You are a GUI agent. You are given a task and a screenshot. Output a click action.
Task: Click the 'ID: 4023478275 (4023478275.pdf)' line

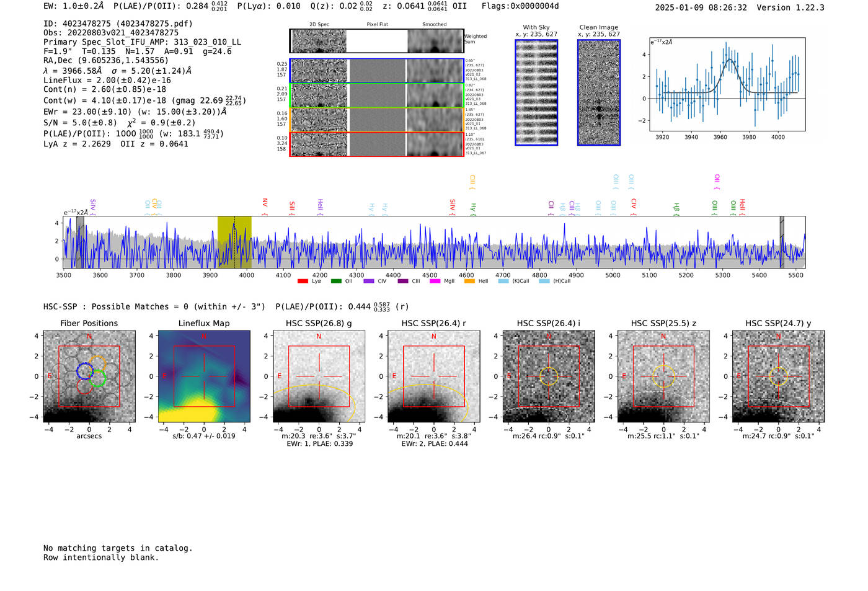click(118, 24)
